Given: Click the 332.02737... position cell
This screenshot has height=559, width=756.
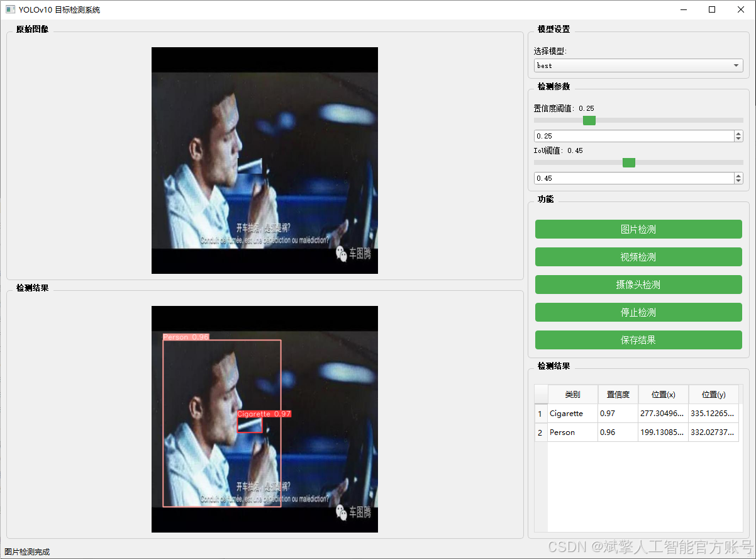Looking at the screenshot, I should (x=713, y=432).
